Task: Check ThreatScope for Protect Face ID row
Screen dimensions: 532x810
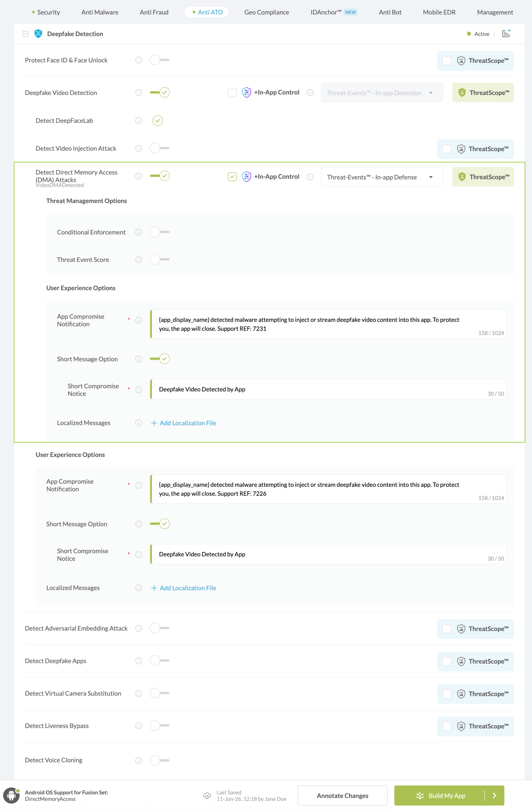Action: [447, 61]
